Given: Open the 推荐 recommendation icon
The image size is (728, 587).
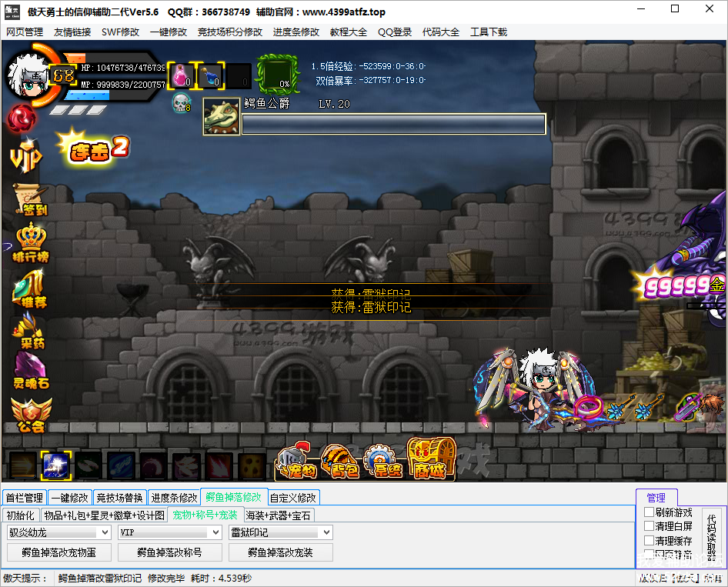Looking at the screenshot, I should pos(30,289).
